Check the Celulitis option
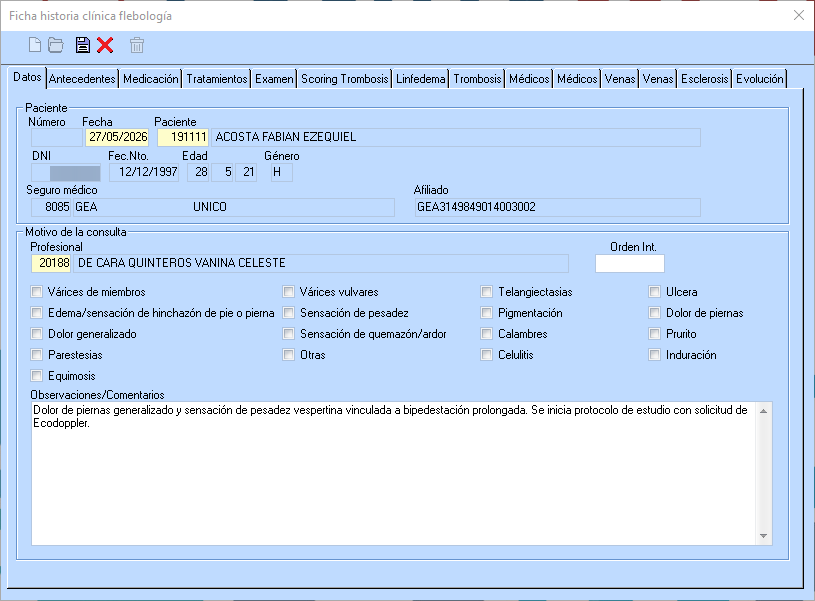The image size is (815, 601). click(487, 355)
